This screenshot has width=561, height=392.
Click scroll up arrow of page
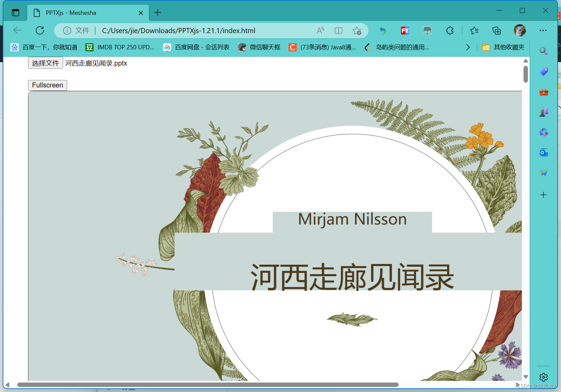[x=526, y=61]
